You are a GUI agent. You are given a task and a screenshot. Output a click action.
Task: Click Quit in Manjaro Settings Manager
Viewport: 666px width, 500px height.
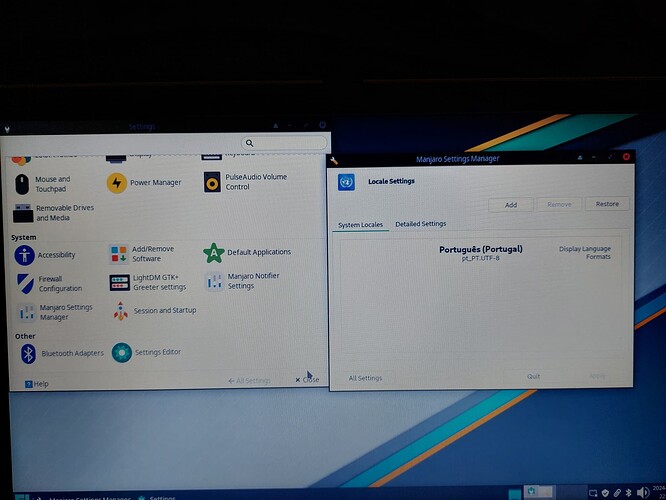click(533, 376)
